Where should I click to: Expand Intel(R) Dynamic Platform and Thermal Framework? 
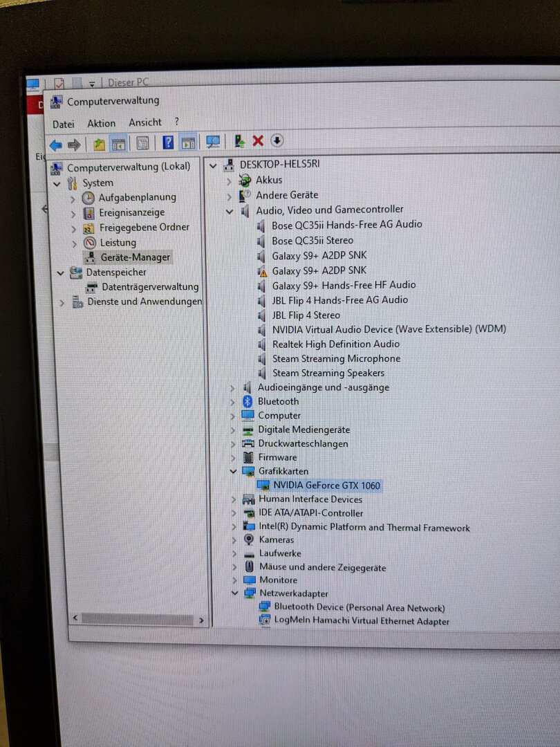(234, 527)
